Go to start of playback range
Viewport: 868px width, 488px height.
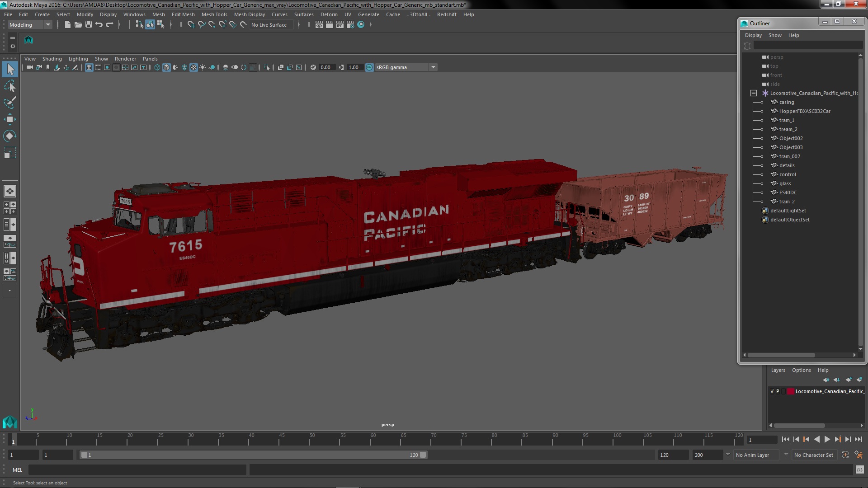pos(786,439)
